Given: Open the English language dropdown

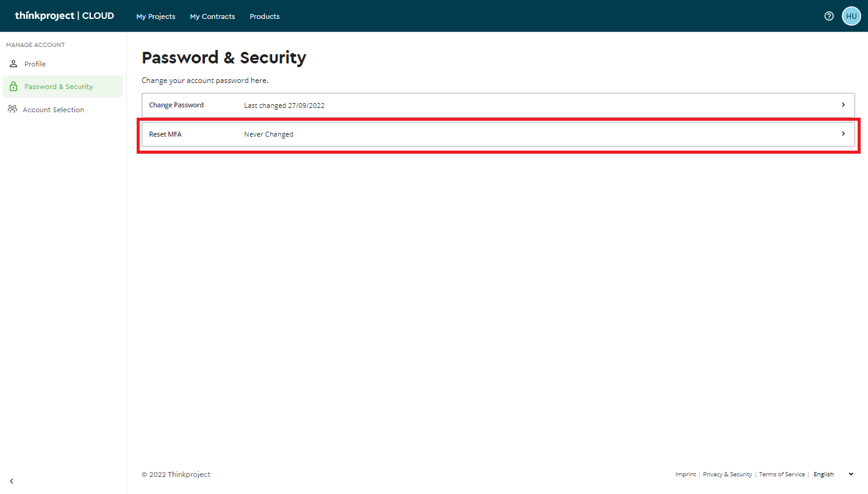Looking at the screenshot, I should point(833,474).
